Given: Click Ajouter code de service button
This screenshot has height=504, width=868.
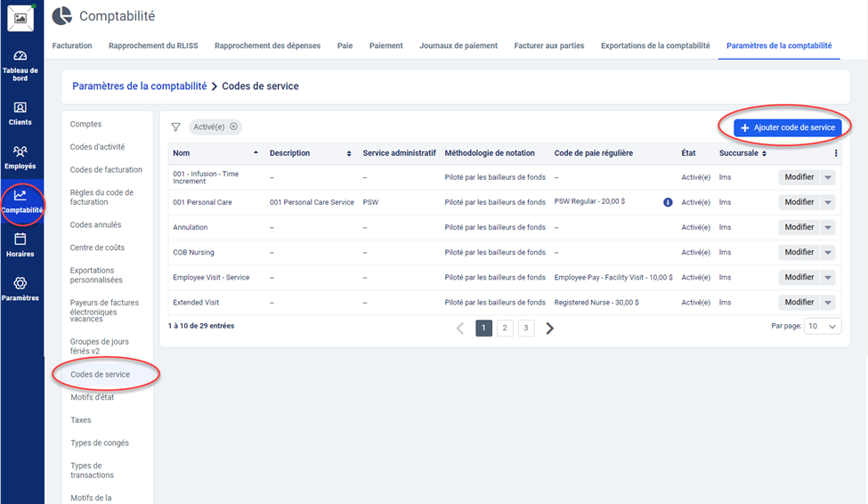Looking at the screenshot, I should coord(788,127).
